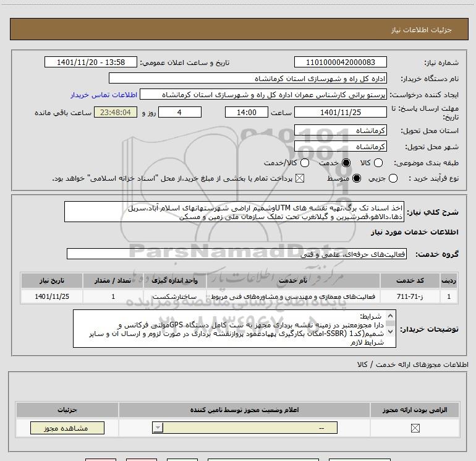Click the announcement date field 1401/11/20 - 13:58

(x=91, y=62)
